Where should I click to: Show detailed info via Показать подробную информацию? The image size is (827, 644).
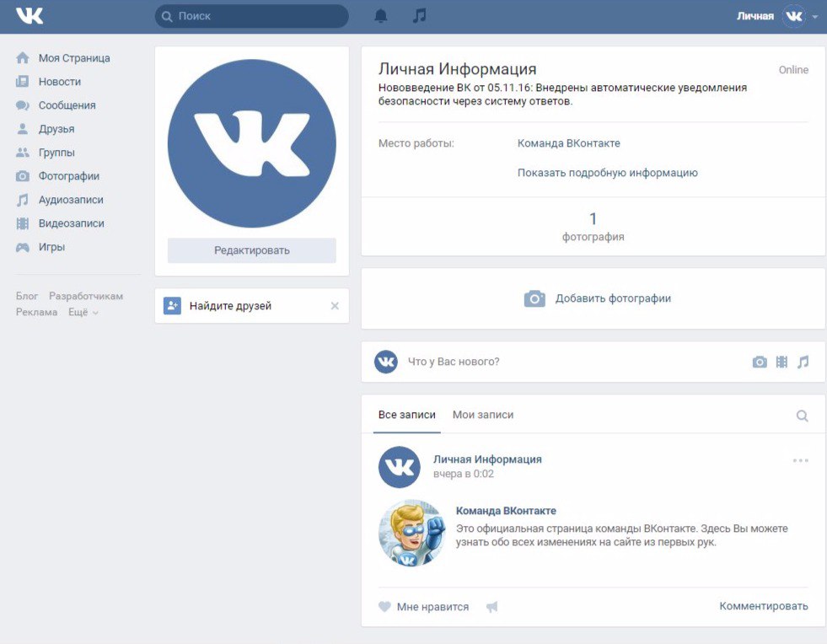(608, 173)
